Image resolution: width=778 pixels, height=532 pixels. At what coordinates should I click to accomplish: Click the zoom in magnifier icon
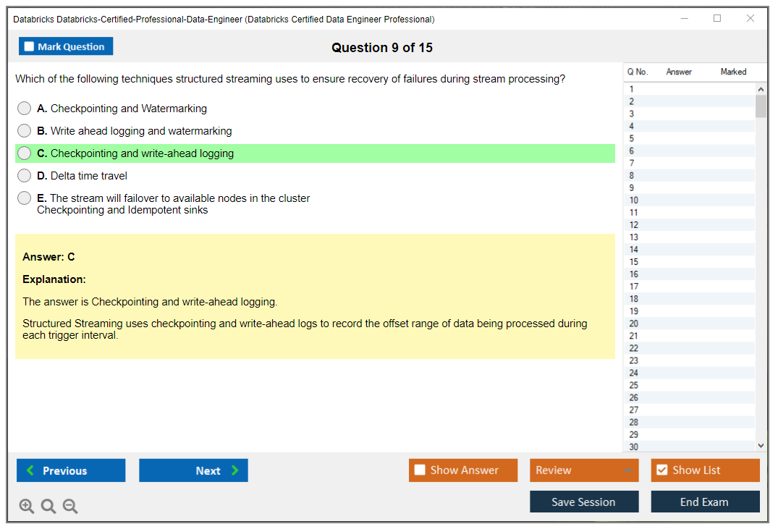click(27, 507)
